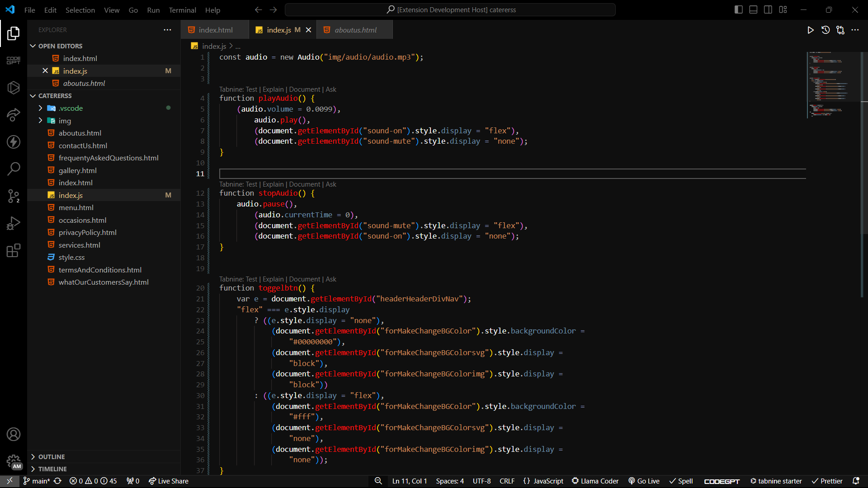Open Run and Debug panel
This screenshot has height=488, width=868.
[14, 223]
